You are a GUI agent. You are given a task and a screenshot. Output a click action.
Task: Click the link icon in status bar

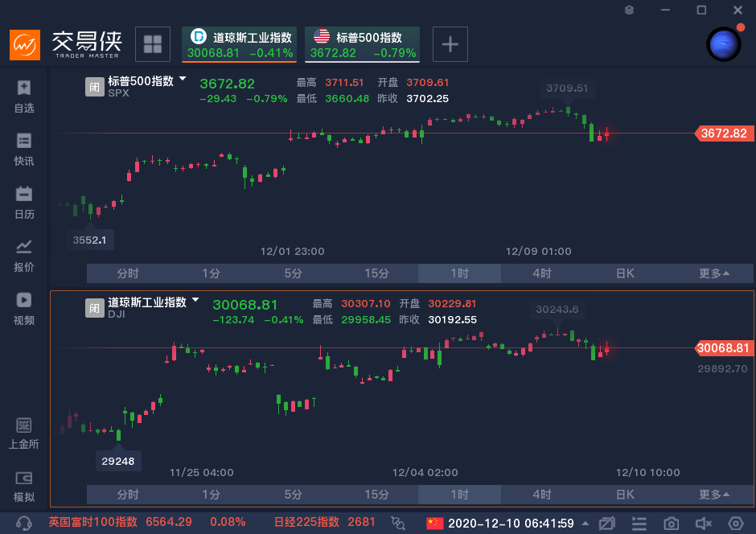[x=398, y=523]
